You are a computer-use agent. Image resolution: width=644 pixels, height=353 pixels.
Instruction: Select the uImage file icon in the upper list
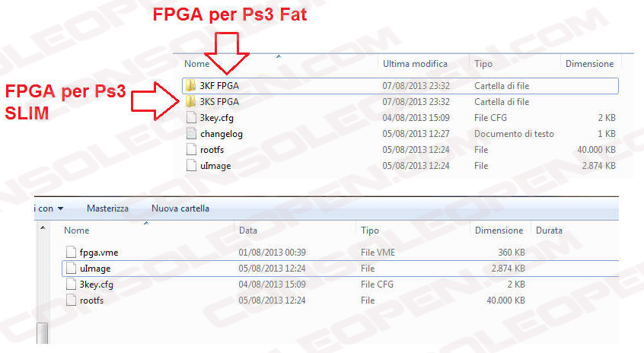point(191,166)
